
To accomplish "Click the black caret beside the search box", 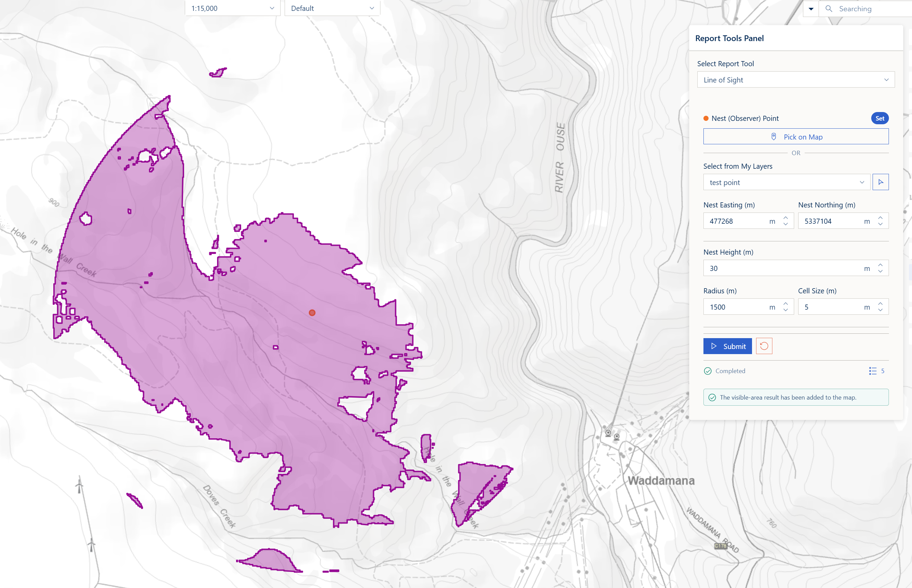I will (x=811, y=8).
